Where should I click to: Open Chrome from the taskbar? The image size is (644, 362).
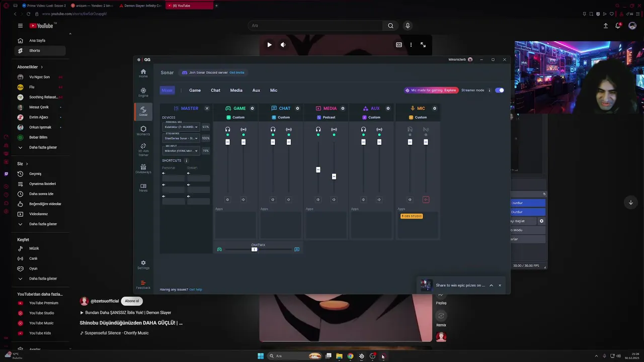point(350,356)
